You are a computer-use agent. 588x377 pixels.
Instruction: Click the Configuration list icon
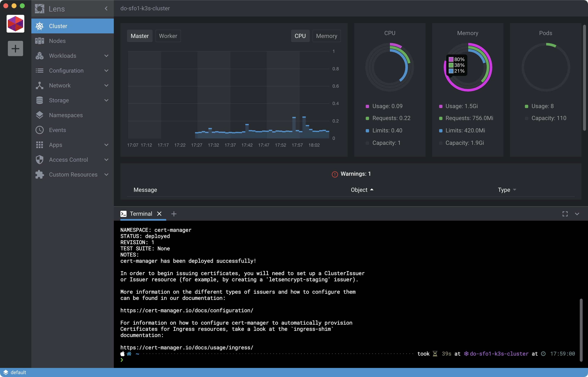point(39,71)
